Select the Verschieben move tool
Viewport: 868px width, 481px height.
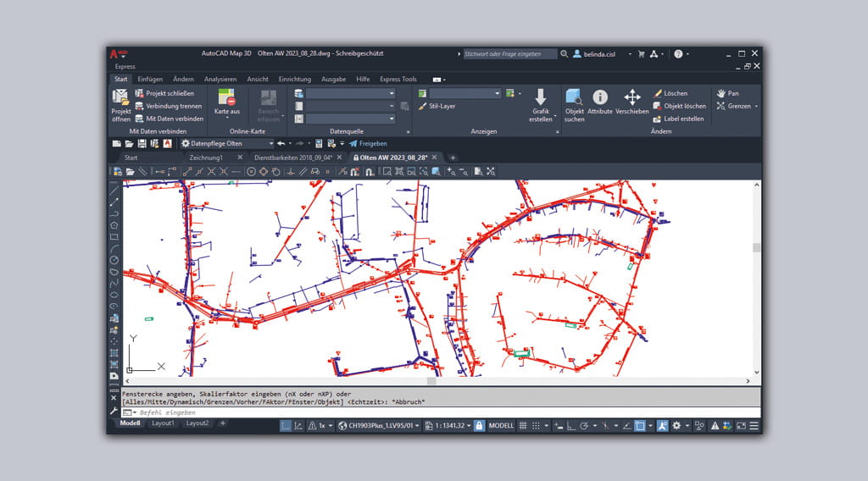632,97
